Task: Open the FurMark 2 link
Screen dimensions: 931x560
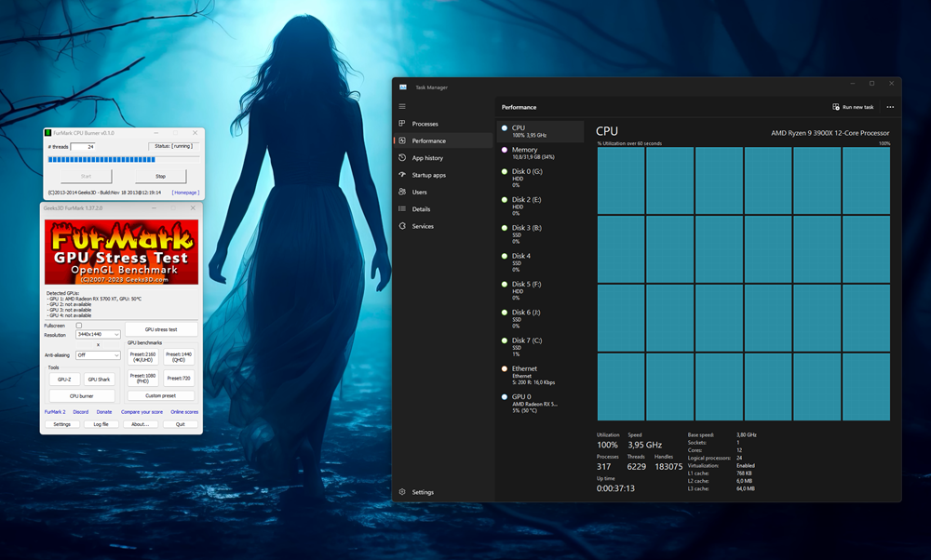Action: 55,412
